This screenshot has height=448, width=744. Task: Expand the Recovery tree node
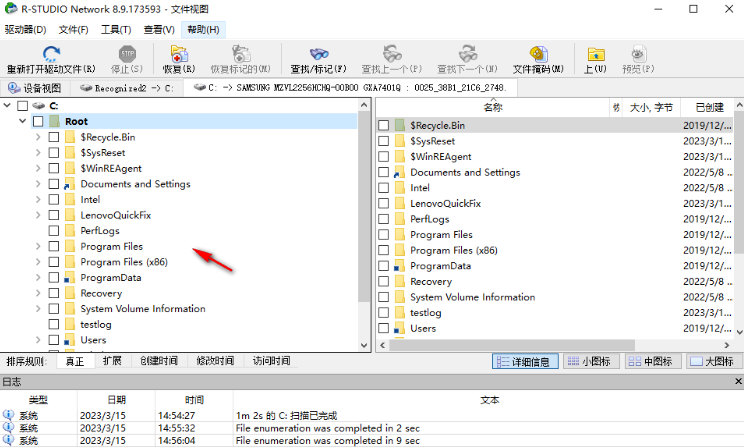(x=38, y=293)
